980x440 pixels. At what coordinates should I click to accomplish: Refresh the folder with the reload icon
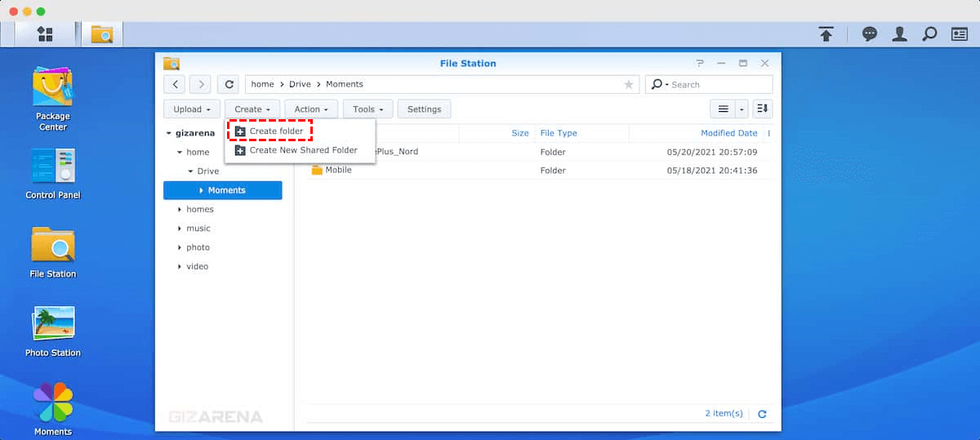click(229, 84)
